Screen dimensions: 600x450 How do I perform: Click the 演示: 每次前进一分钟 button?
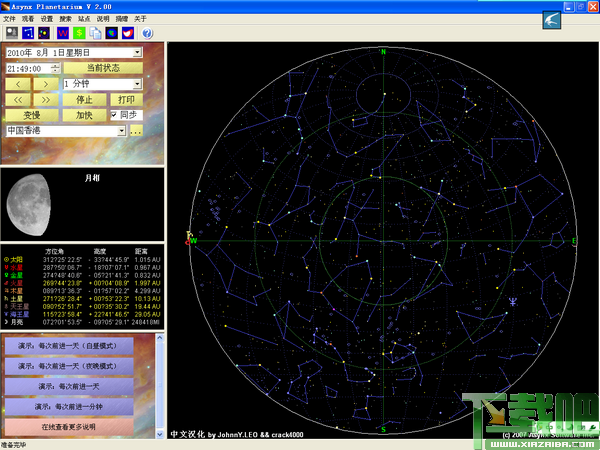pyautogui.click(x=69, y=407)
